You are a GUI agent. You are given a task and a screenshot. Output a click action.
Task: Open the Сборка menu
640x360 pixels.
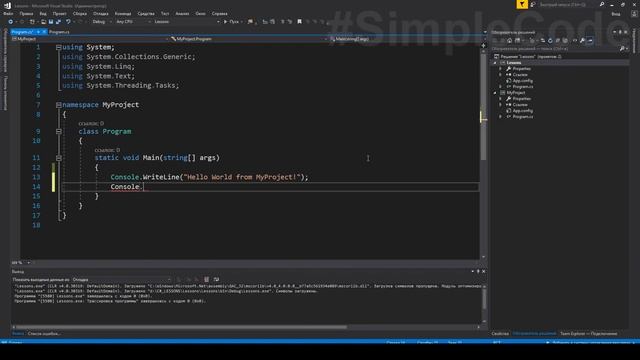pos(80,13)
